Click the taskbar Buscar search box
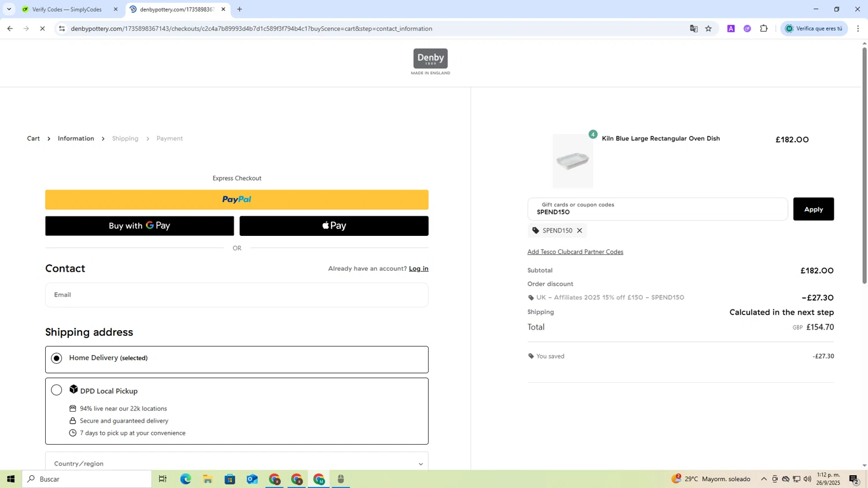 [x=87, y=479]
